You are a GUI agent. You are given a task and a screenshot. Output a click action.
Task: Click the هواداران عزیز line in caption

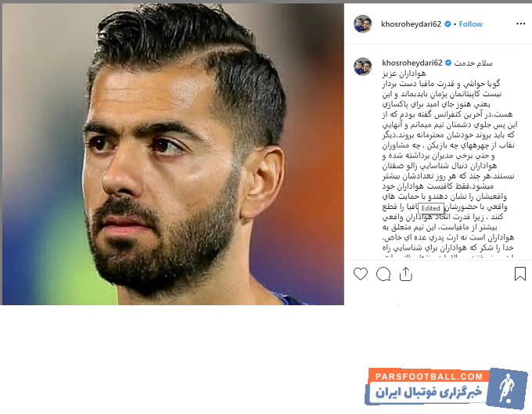pos(404,74)
